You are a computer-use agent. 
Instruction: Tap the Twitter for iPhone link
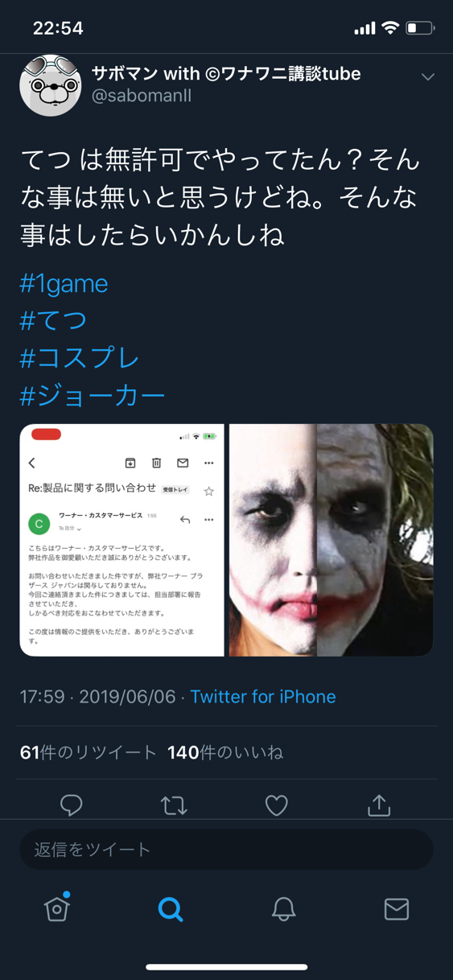[x=263, y=697]
